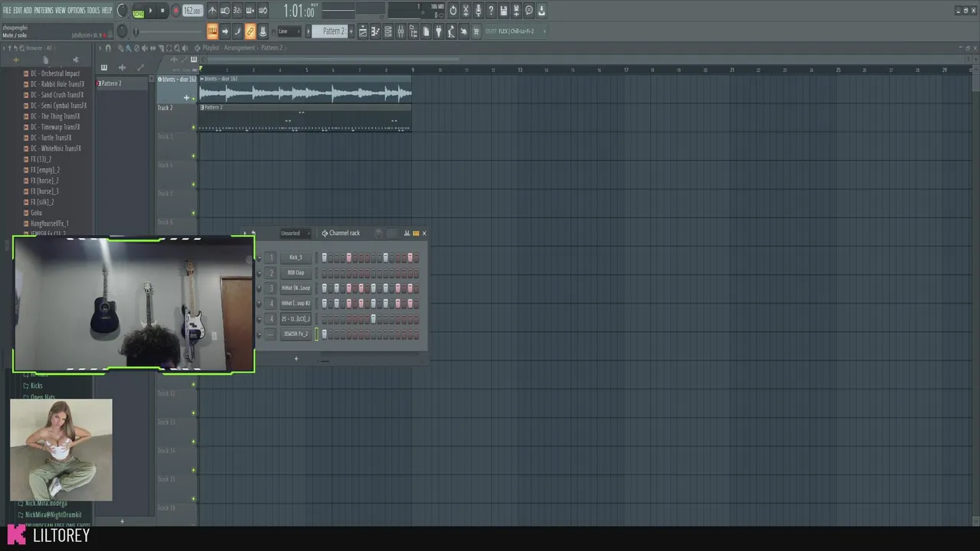The height and width of the screenshot is (551, 980).
Task: Open the Channel rack speaker menu icon
Action: tap(325, 233)
